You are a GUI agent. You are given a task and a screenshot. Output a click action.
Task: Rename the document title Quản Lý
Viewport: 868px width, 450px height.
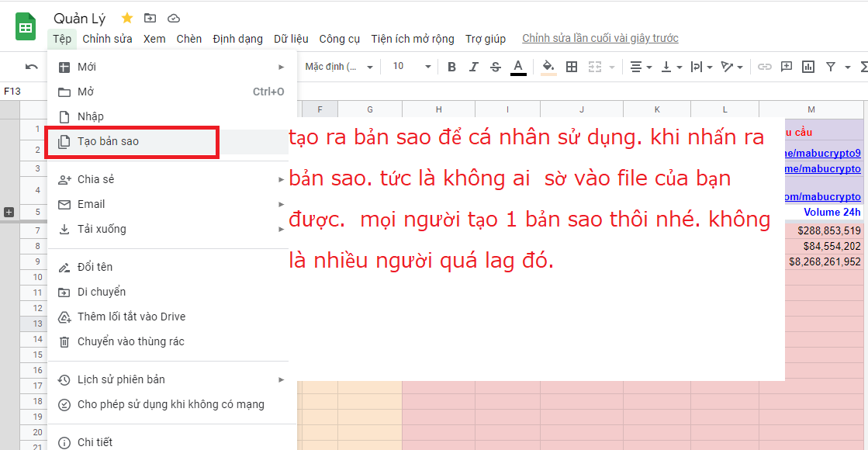click(80, 19)
